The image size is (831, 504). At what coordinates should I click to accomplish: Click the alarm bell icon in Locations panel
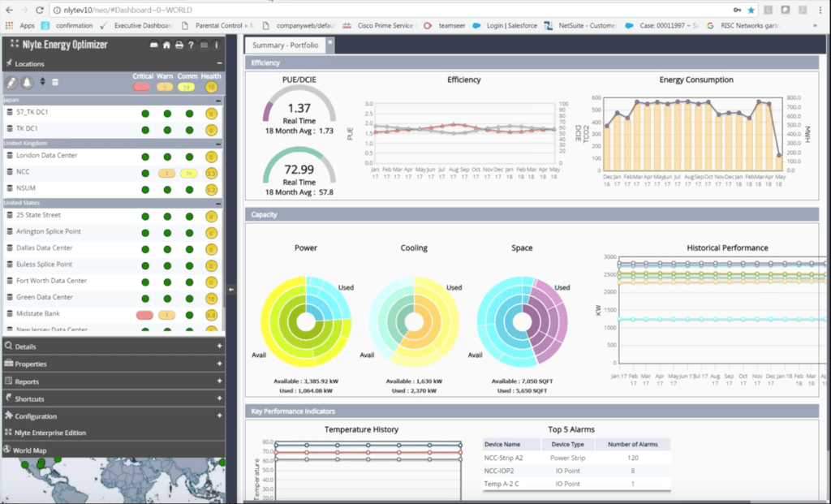pos(26,82)
